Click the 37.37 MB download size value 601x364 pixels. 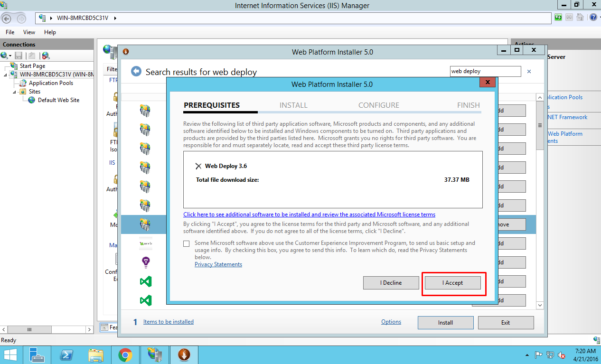[x=457, y=180]
